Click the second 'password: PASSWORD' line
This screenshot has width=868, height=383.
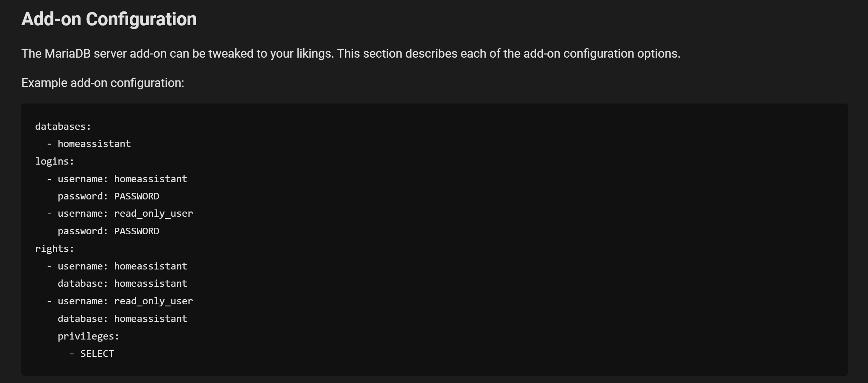tap(109, 231)
